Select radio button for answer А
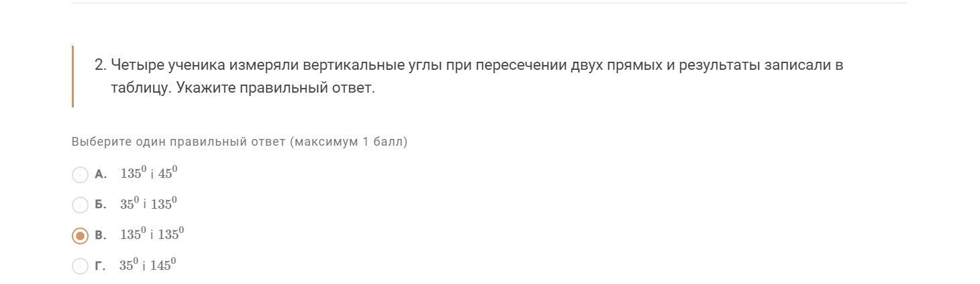This screenshot has width=980, height=284. tap(80, 175)
